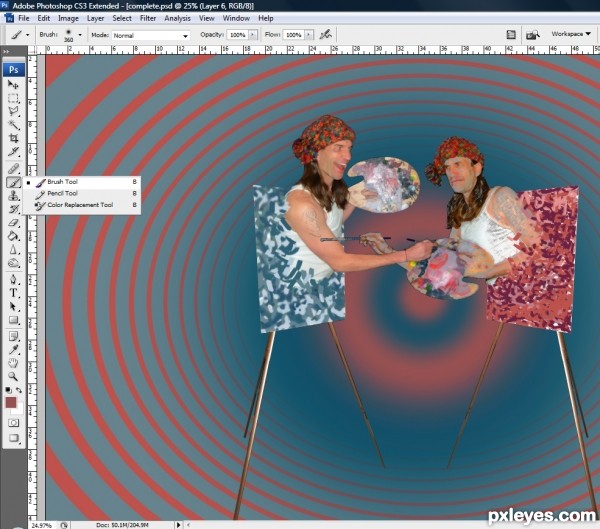
Task: Open the Brush preset picker arrow
Action: click(x=80, y=35)
